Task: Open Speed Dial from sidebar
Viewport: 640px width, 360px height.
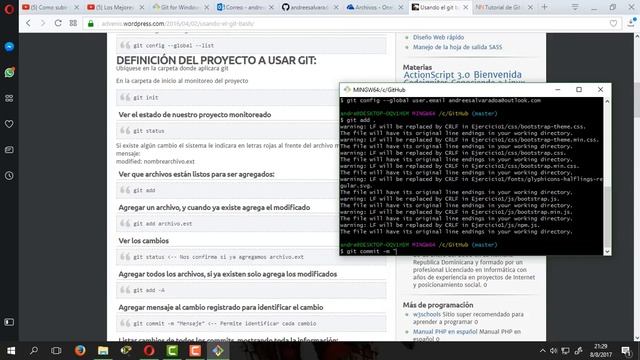Action: click(9, 98)
